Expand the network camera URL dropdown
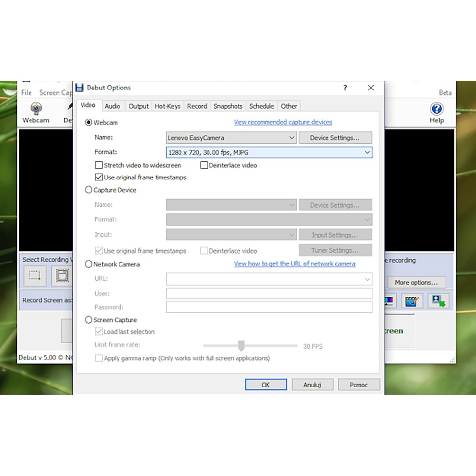The height and width of the screenshot is (476, 476). [x=367, y=279]
